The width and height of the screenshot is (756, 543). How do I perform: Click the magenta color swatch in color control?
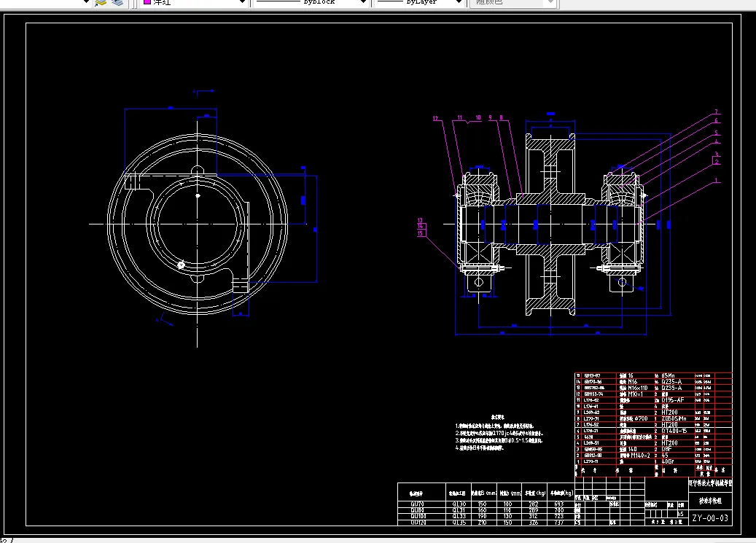(147, 2)
